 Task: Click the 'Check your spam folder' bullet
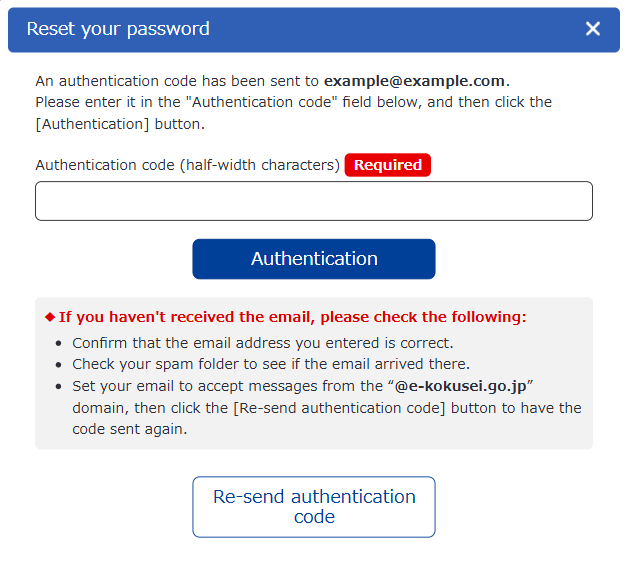[270, 363]
